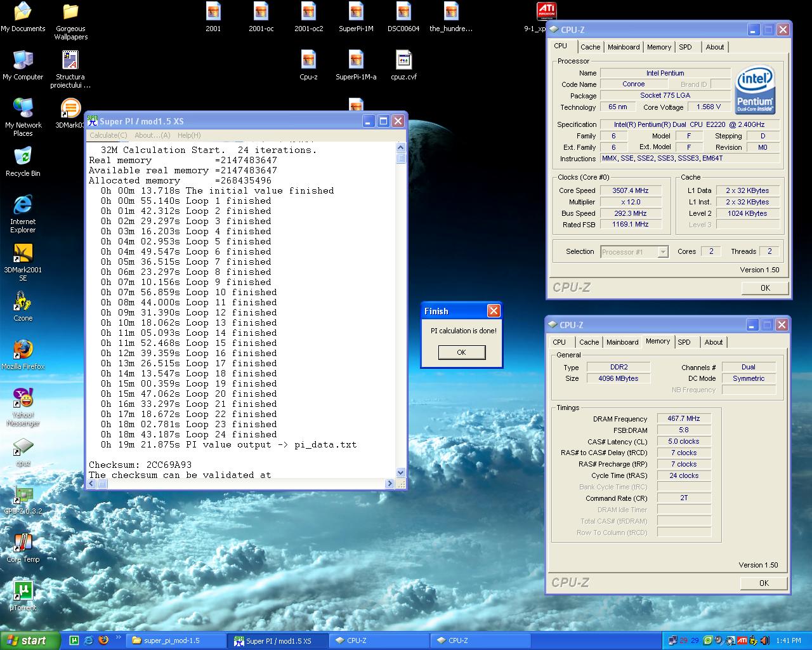The width and height of the screenshot is (812, 650).
Task: Launch Firefox from quick launch bar
Action: [103, 640]
